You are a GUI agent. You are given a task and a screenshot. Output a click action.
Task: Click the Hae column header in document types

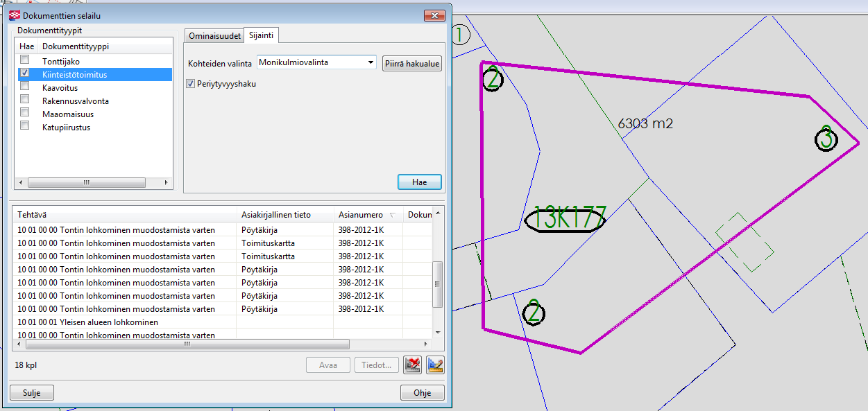tap(27, 46)
